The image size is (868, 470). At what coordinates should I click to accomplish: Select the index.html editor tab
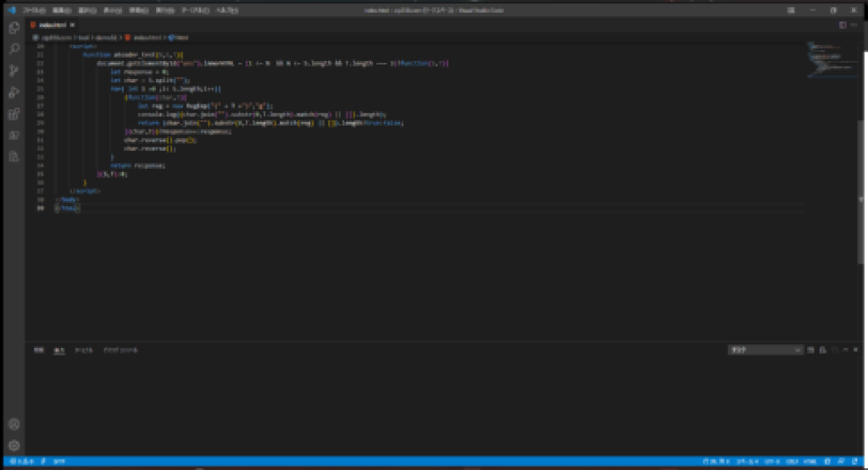(x=53, y=25)
